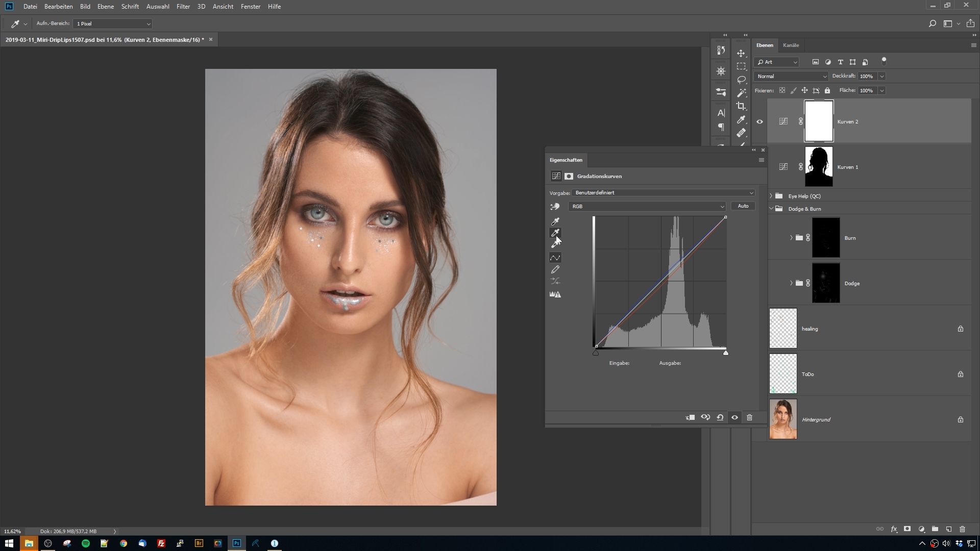Filter layers by pixel layers

tap(816, 62)
